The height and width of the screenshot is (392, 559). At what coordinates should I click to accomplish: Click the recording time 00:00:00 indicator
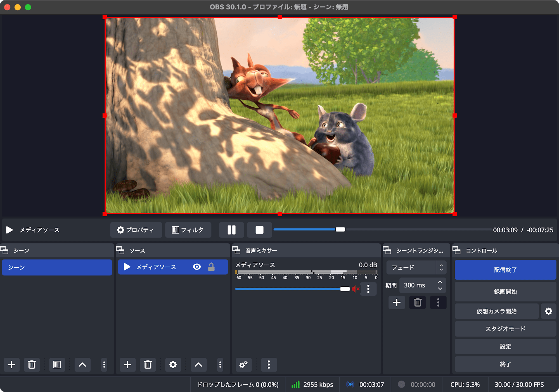(423, 385)
